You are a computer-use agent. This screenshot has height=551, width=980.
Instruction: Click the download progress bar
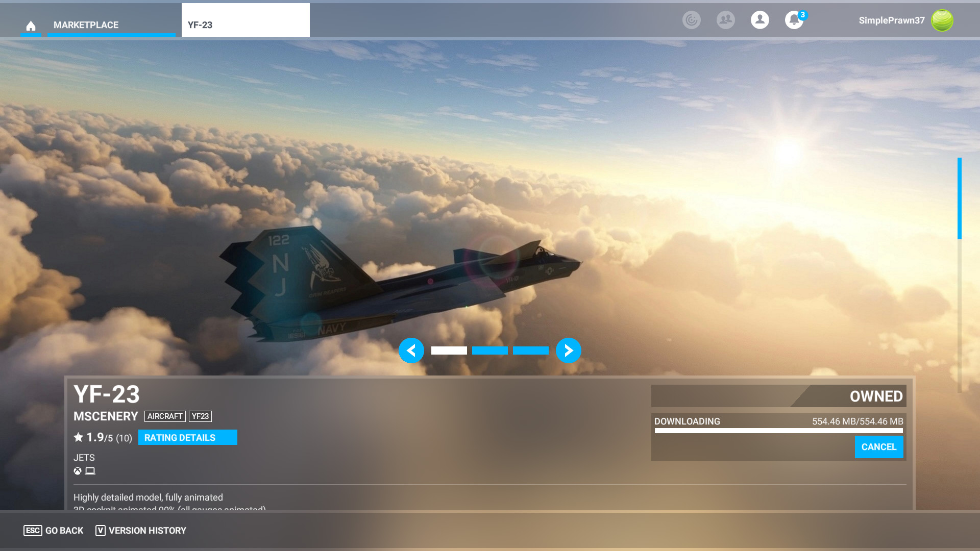(x=779, y=431)
